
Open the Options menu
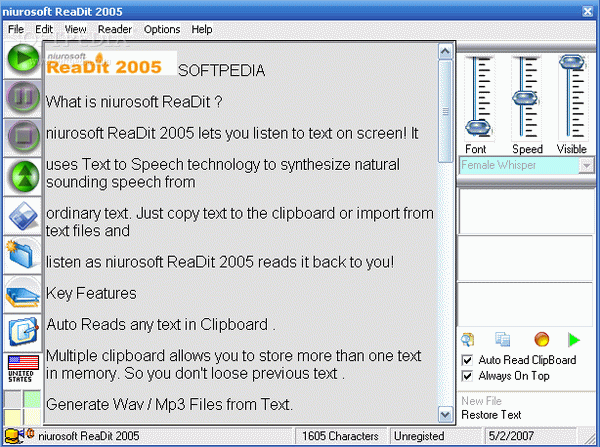pos(161,29)
